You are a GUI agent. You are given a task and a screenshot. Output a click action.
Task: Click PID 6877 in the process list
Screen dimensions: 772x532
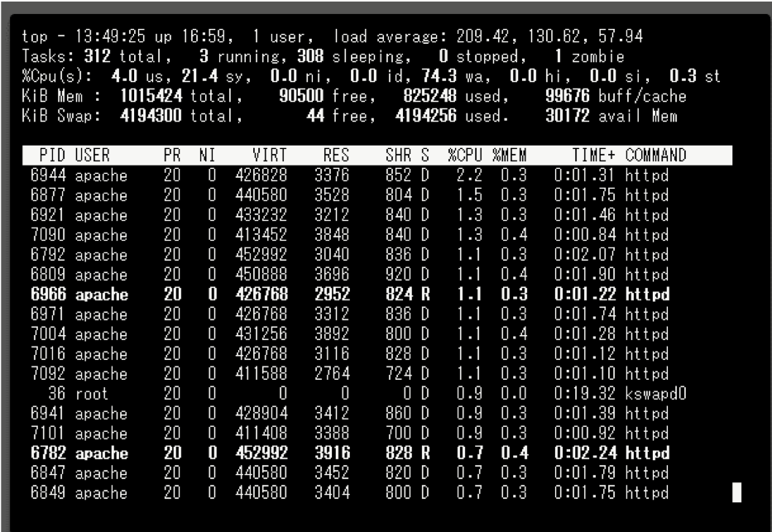tap(48, 195)
